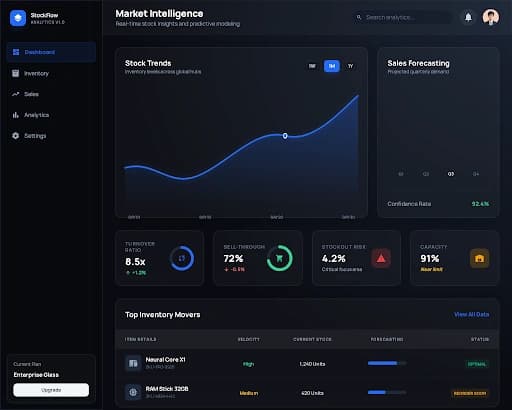
Task: Select the highlighted Q3 label in Sales Forecasting
Action: [451, 174]
